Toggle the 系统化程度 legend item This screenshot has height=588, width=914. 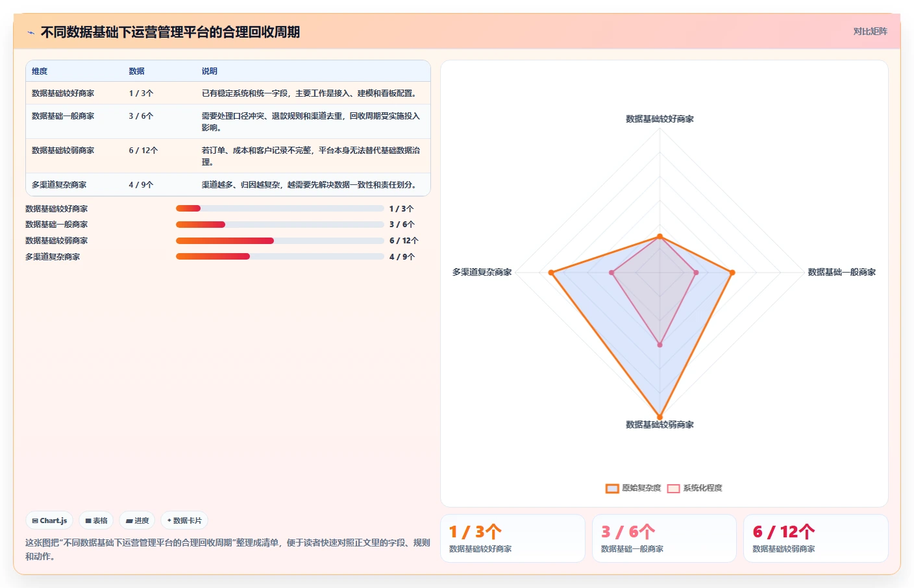tap(695, 488)
